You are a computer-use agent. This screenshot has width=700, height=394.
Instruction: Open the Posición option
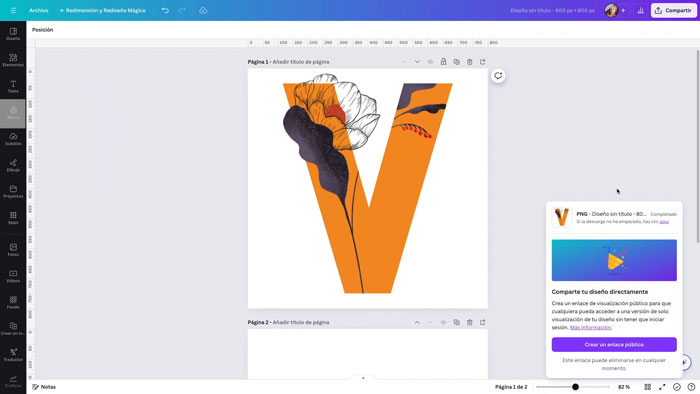pos(42,30)
